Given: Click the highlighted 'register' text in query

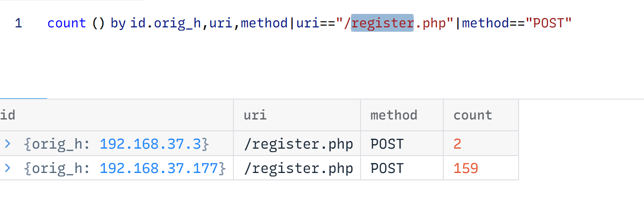Looking at the screenshot, I should pos(382,23).
